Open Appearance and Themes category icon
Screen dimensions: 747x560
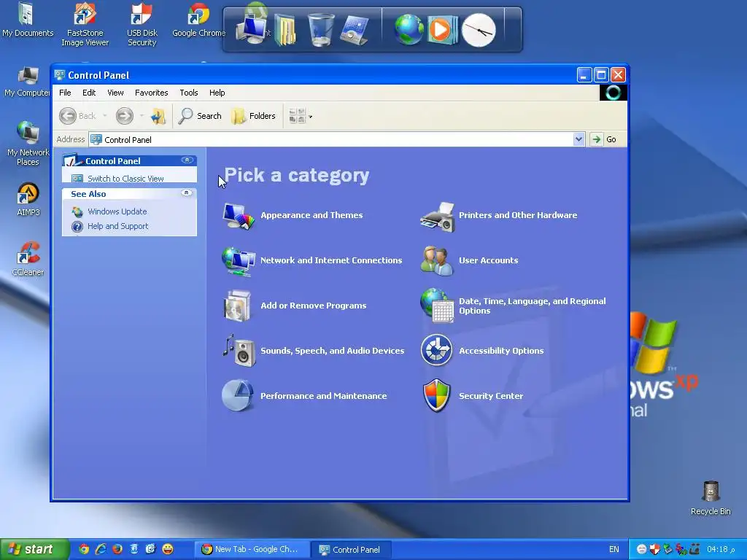239,216
